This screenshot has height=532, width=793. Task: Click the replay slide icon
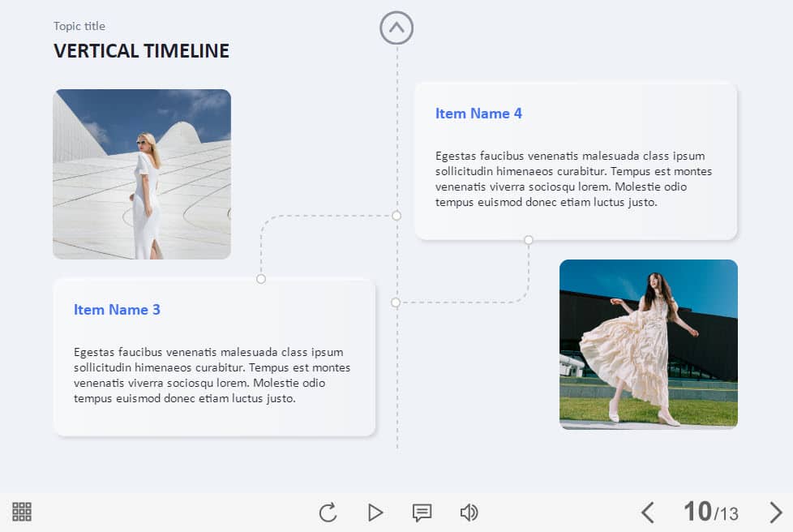(328, 513)
